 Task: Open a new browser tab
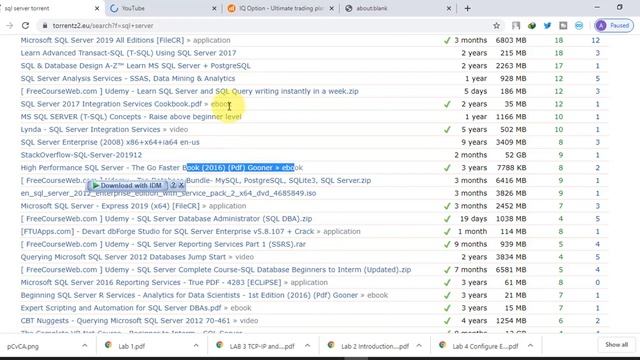(x=467, y=8)
